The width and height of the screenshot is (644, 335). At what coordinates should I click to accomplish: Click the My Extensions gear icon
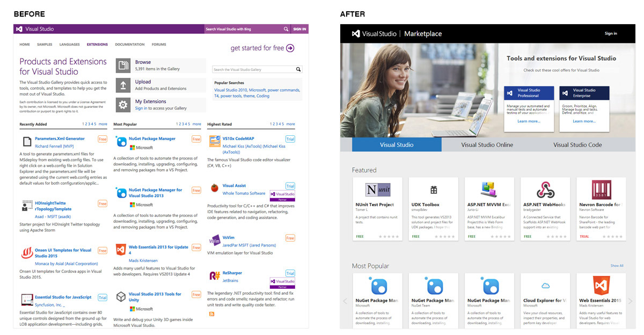[x=123, y=105]
